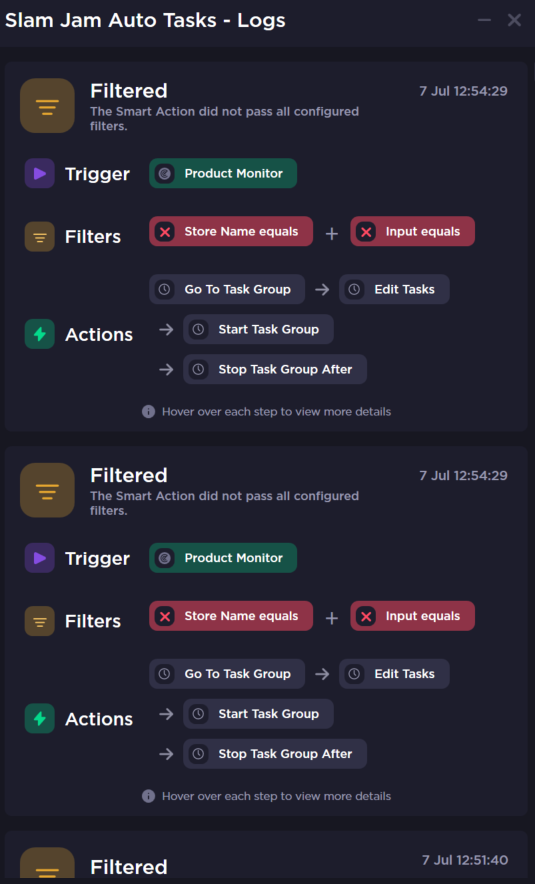
Task: Select the first Start Task Group step
Action: (258, 329)
